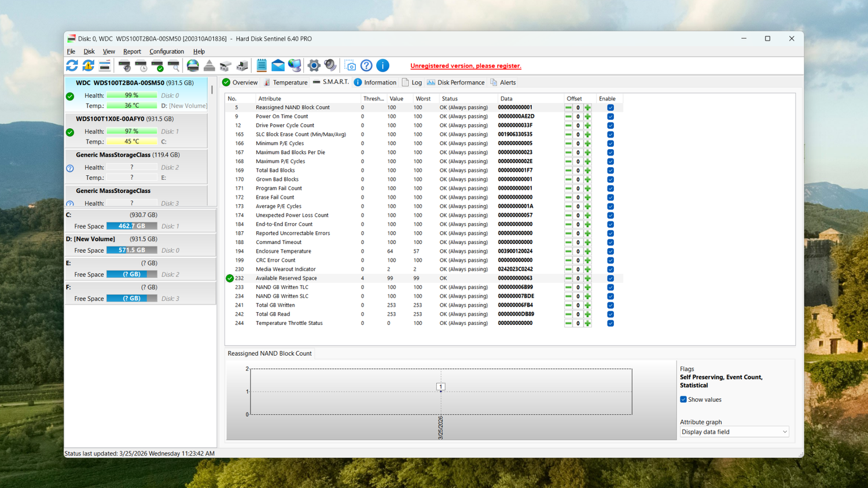Open the Disk menu
Viewport: 868px width, 488px height.
tap(89, 51)
